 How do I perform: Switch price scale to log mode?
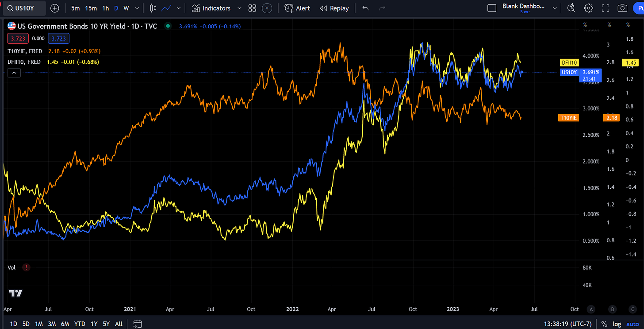click(617, 324)
